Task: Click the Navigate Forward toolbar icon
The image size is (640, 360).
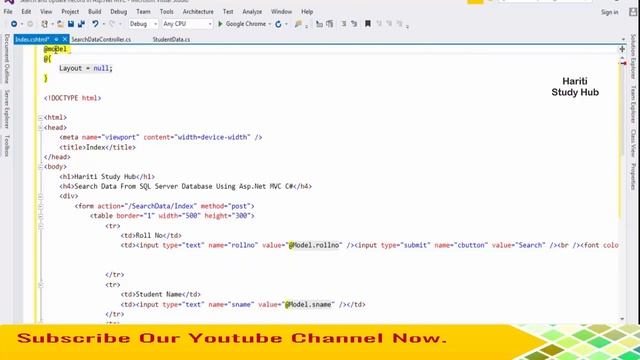Action: tap(30, 24)
